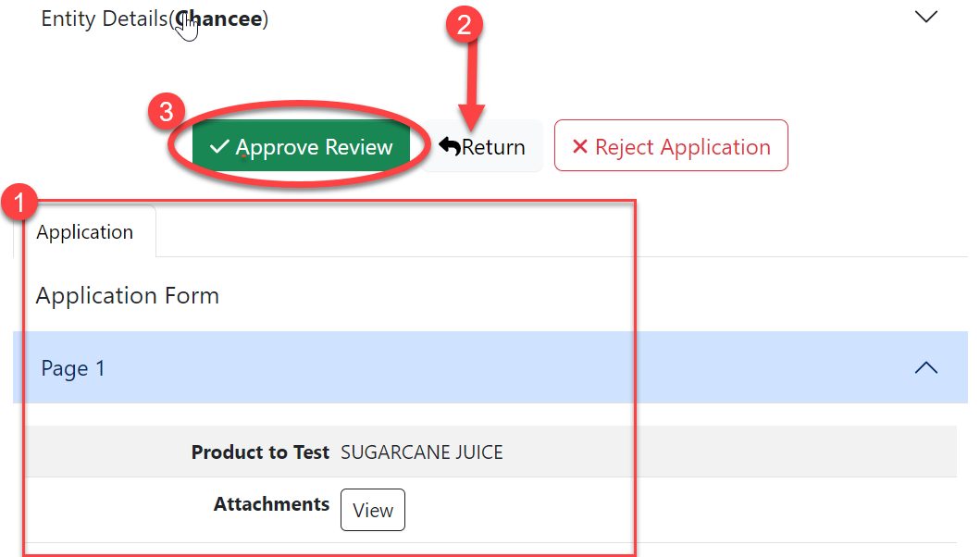Click the red annotation badge number 1
Image resolution: width=980 pixels, height=557 pixels.
point(20,202)
